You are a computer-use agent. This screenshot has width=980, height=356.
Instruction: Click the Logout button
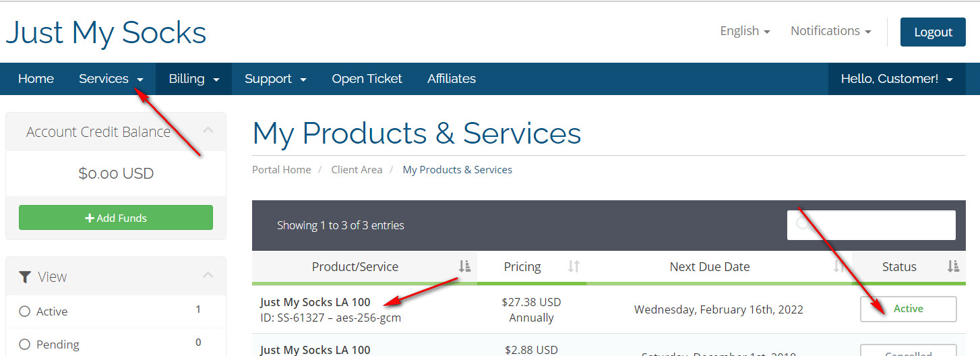click(933, 32)
